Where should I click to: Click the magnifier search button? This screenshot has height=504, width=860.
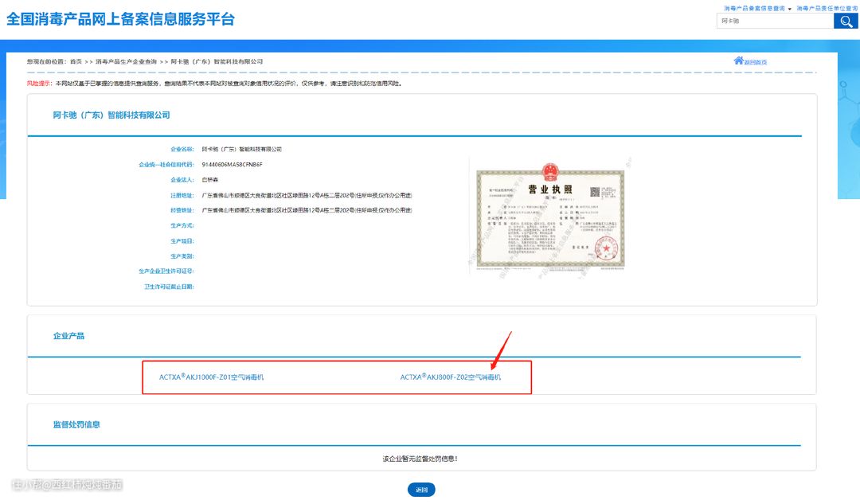(x=845, y=21)
